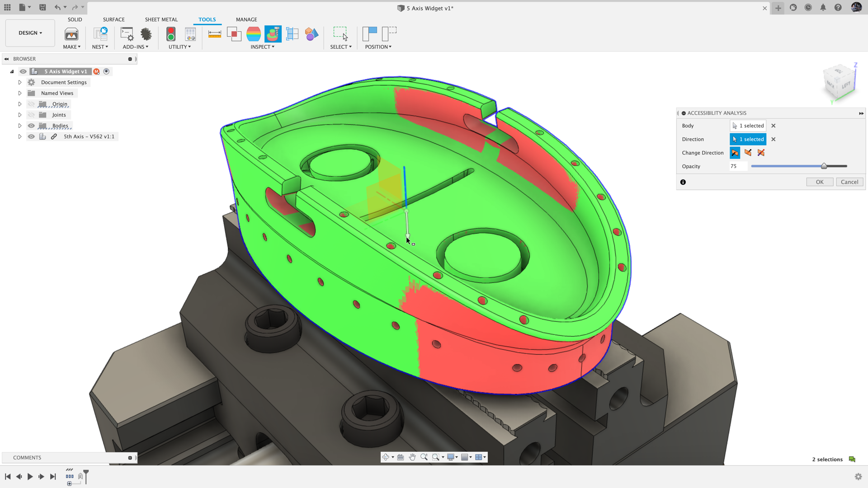The image size is (868, 488).
Task: Expand the Joints tree item
Action: [x=19, y=114]
